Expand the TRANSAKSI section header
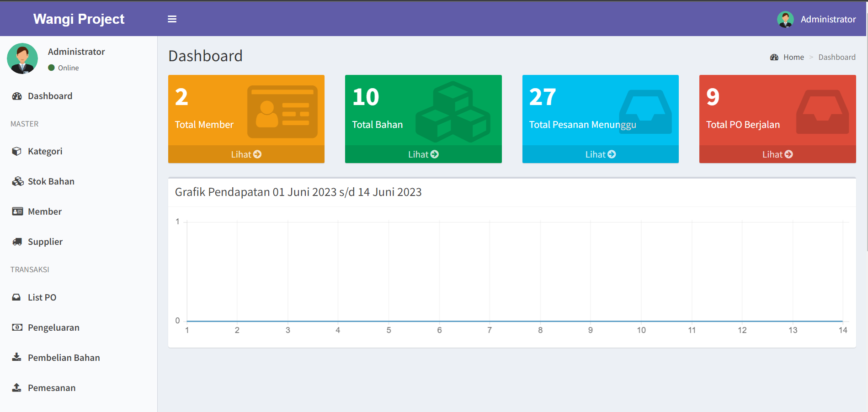 click(x=30, y=269)
